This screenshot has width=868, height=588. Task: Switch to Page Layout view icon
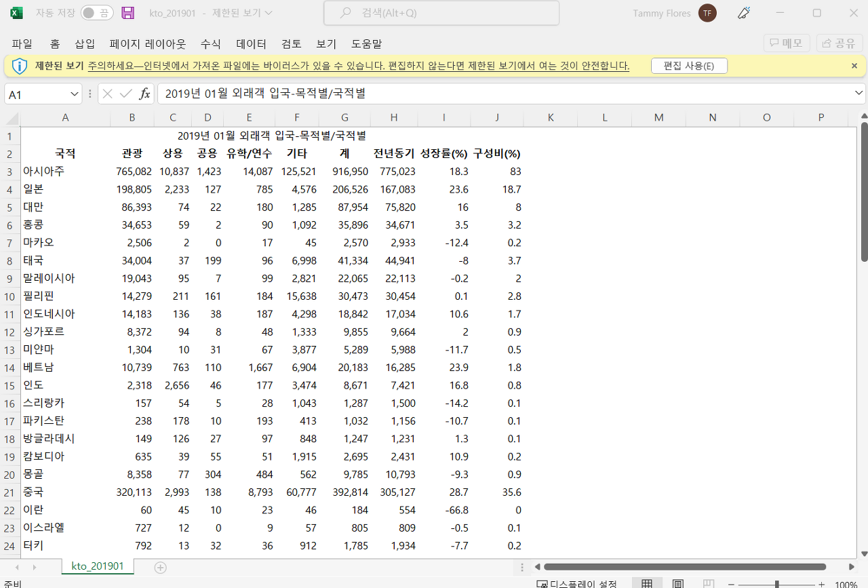point(677,584)
